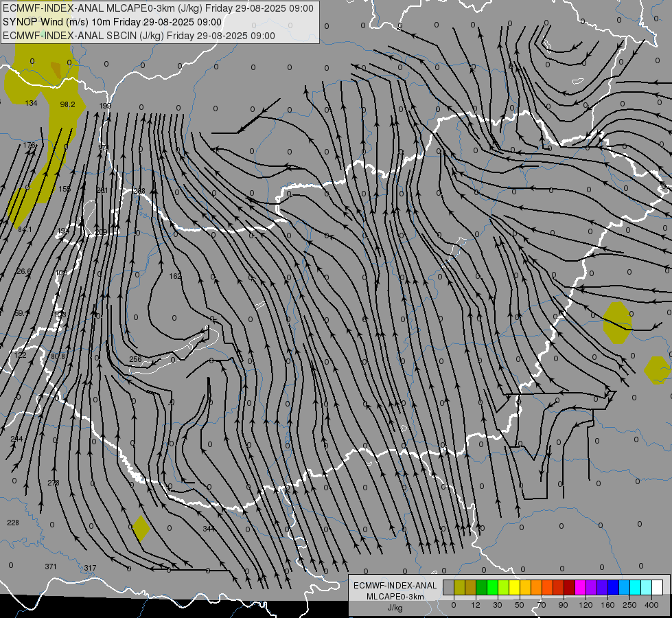Click the map value 278
The width and height of the screenshot is (672, 618).
pyautogui.click(x=54, y=483)
